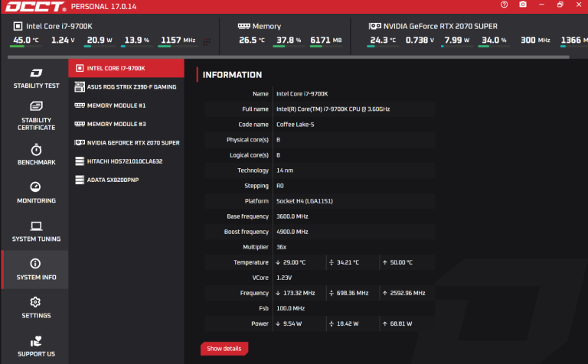The height and width of the screenshot is (364, 588).
Task: Click Memory used 6171 MB reading
Action: (326, 40)
